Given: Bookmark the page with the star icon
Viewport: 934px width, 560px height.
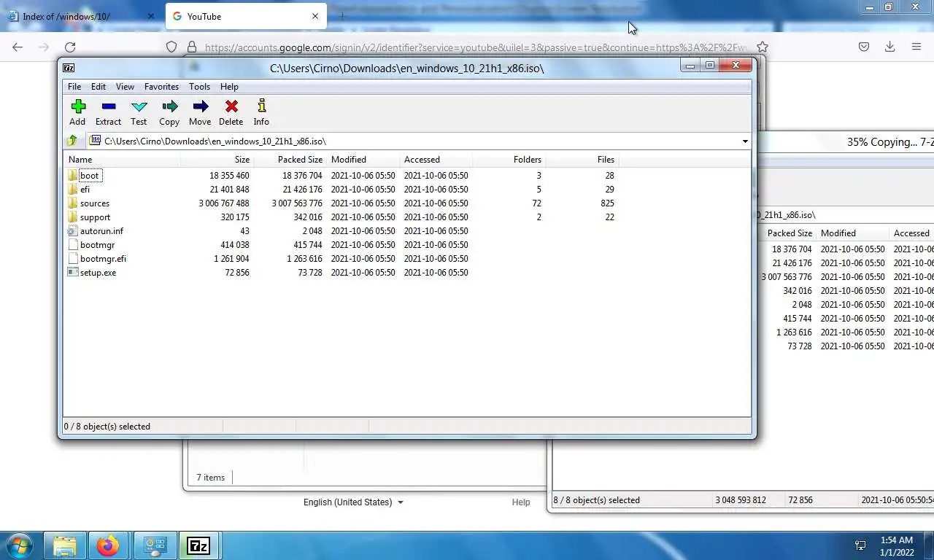Looking at the screenshot, I should point(763,47).
